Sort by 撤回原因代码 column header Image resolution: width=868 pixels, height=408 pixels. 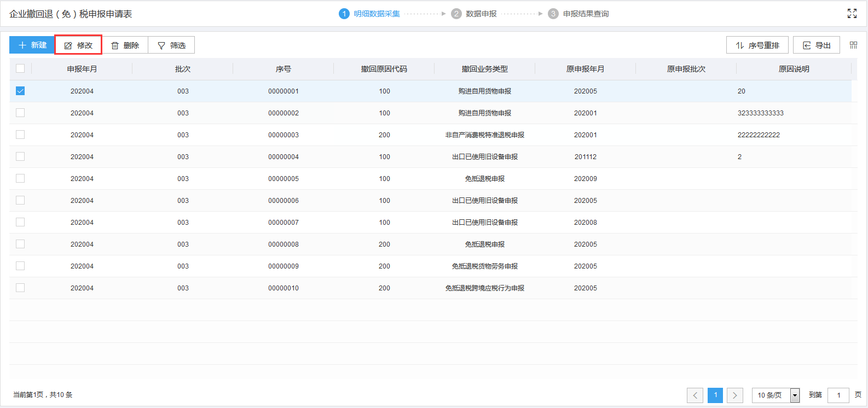384,69
